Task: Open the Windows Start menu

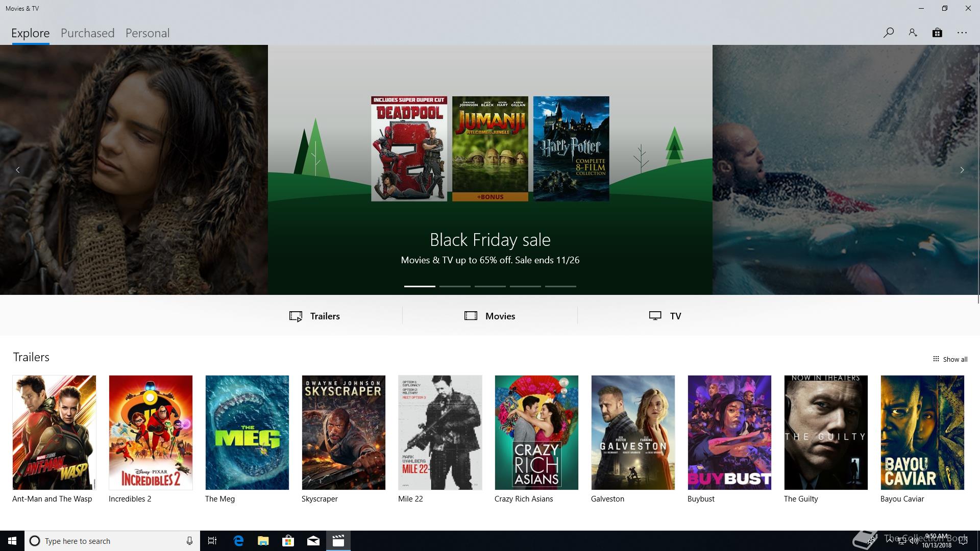Action: (x=12, y=541)
